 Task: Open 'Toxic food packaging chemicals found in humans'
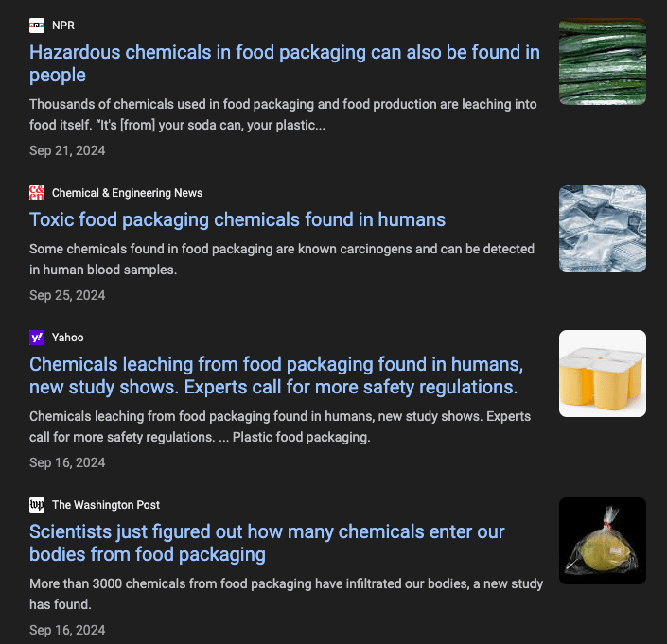click(x=237, y=219)
